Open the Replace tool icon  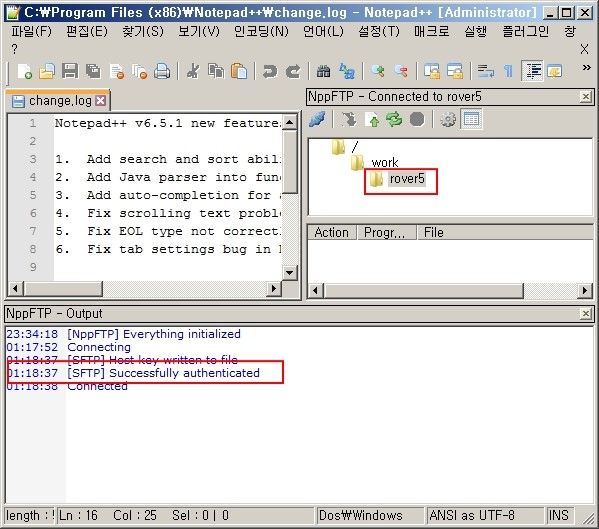347,71
